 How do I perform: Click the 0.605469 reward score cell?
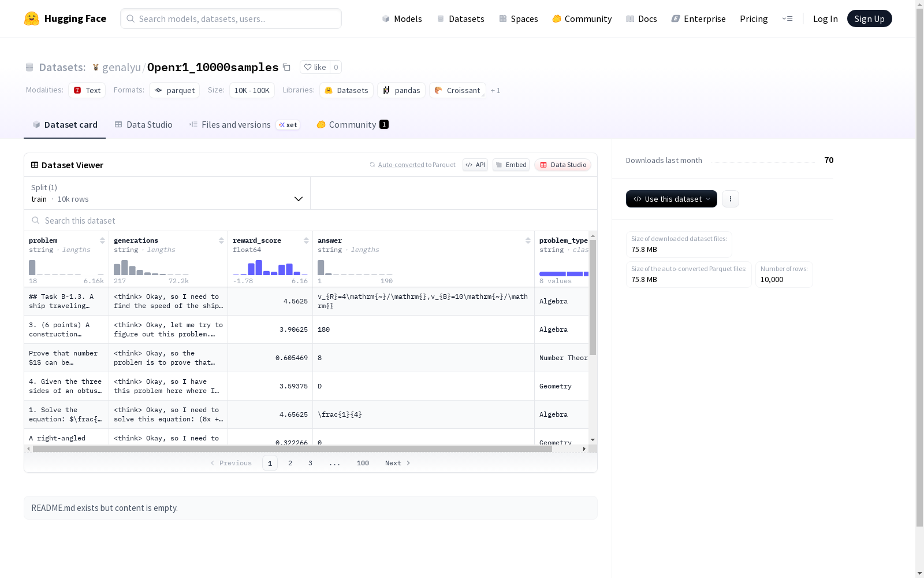[x=270, y=358]
